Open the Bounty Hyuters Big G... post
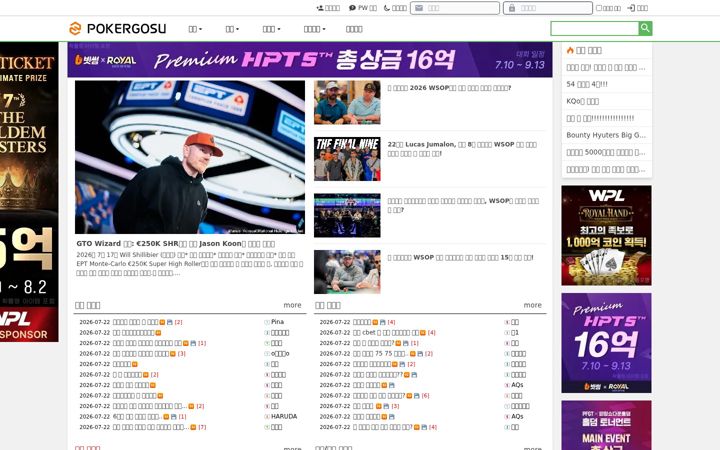 [606, 135]
